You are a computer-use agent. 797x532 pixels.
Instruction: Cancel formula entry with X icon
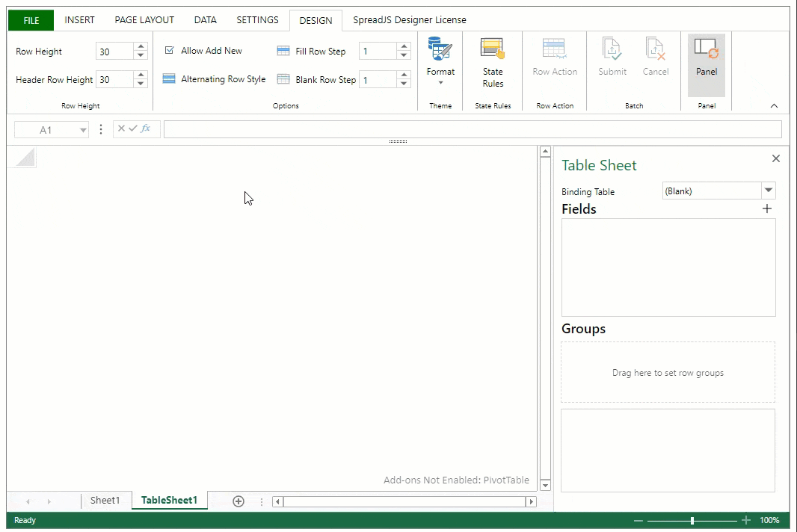(x=121, y=129)
